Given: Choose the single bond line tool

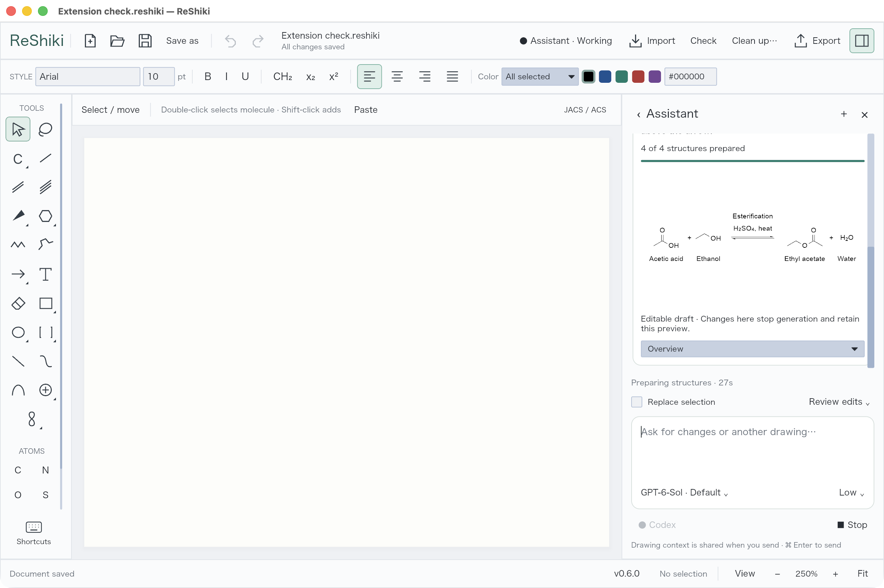Looking at the screenshot, I should (x=45, y=158).
